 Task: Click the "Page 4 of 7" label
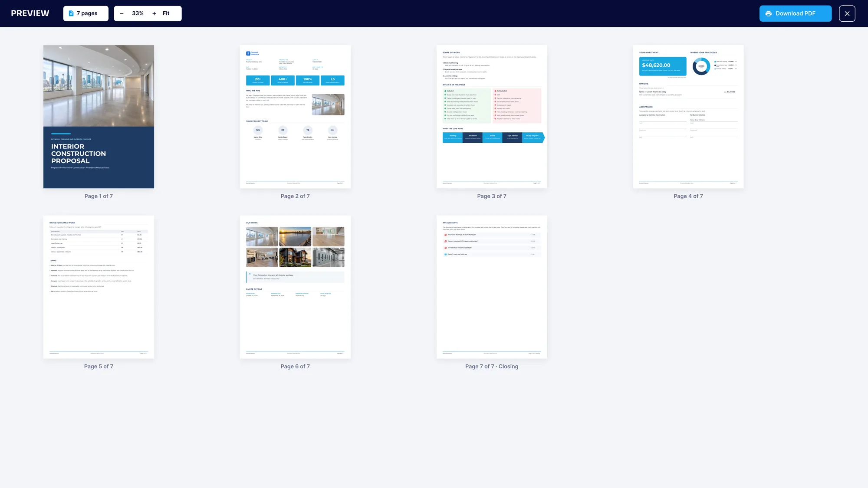coord(688,196)
